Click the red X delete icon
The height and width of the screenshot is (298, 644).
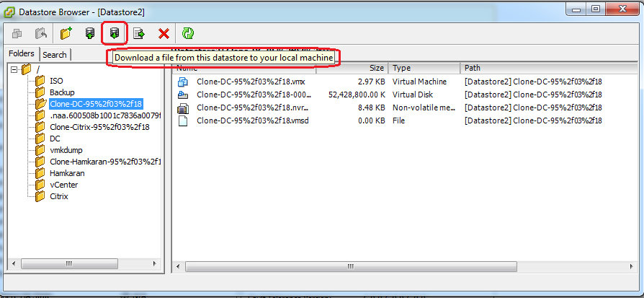tap(164, 34)
